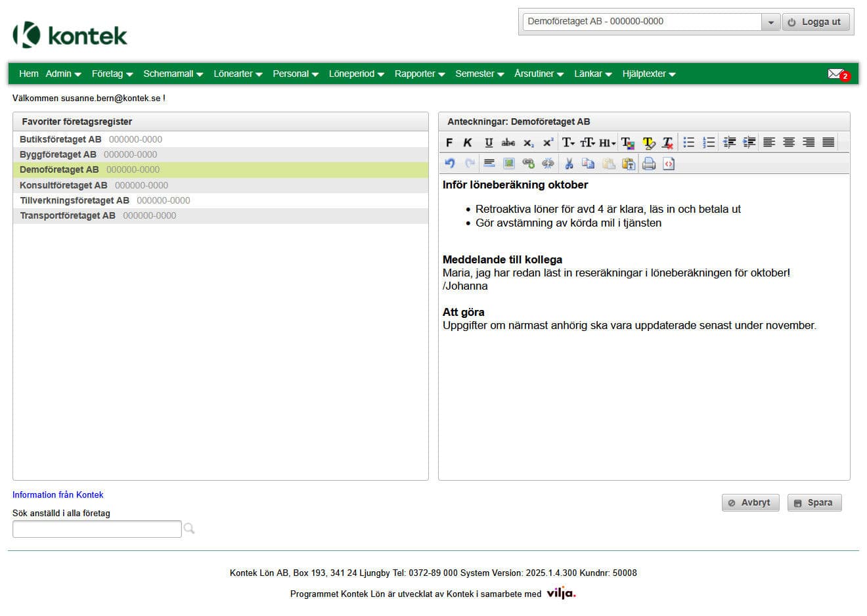
Task: Click the employee search magnifier icon
Action: click(189, 529)
